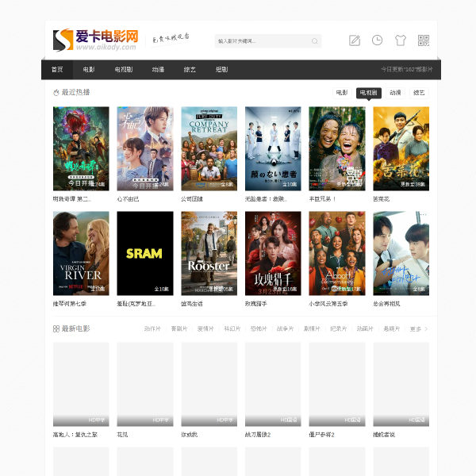The image size is (476, 476).
Task: Open the QR code icon
Action: [424, 40]
